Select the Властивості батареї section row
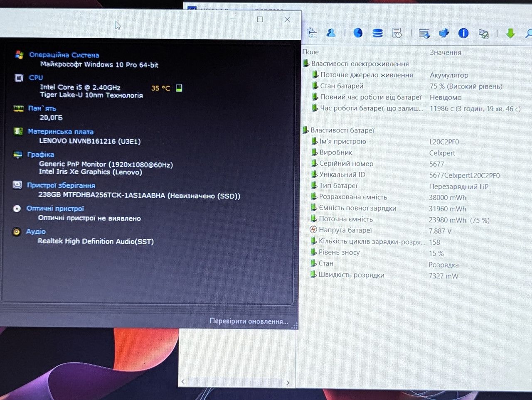The height and width of the screenshot is (400, 532). 338,130
